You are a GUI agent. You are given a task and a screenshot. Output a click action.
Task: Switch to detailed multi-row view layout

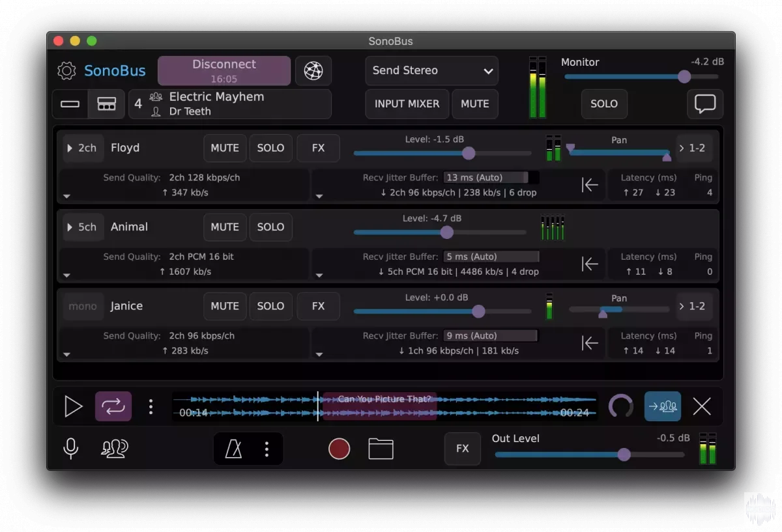[107, 104]
